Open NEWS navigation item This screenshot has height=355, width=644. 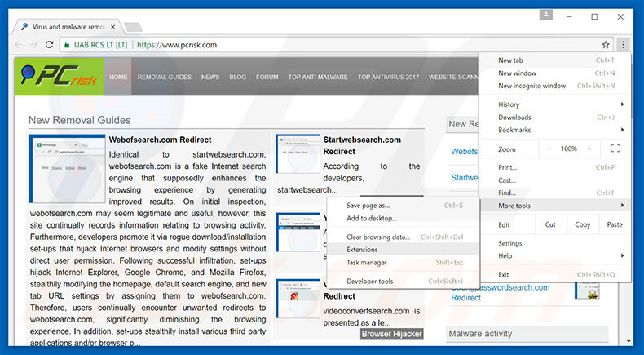tap(210, 77)
